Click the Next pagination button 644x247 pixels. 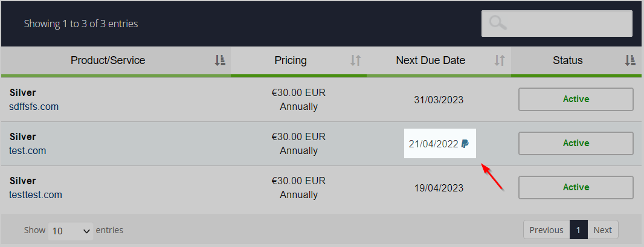[602, 229]
